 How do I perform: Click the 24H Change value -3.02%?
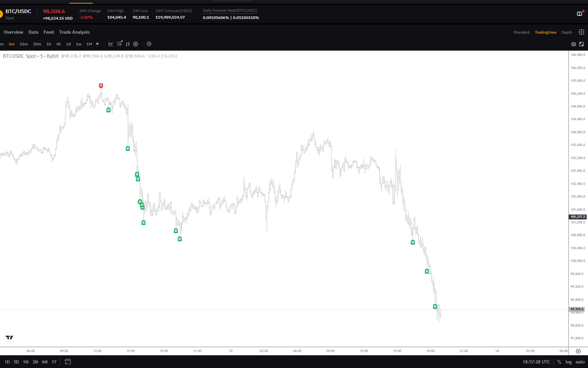click(x=86, y=17)
